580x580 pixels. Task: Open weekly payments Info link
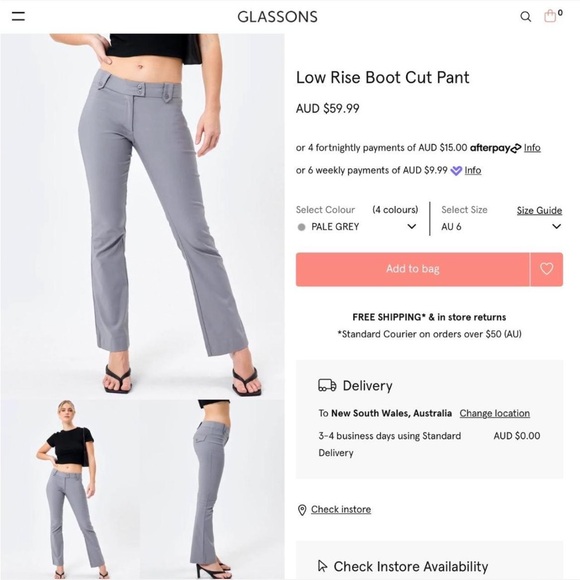473,171
